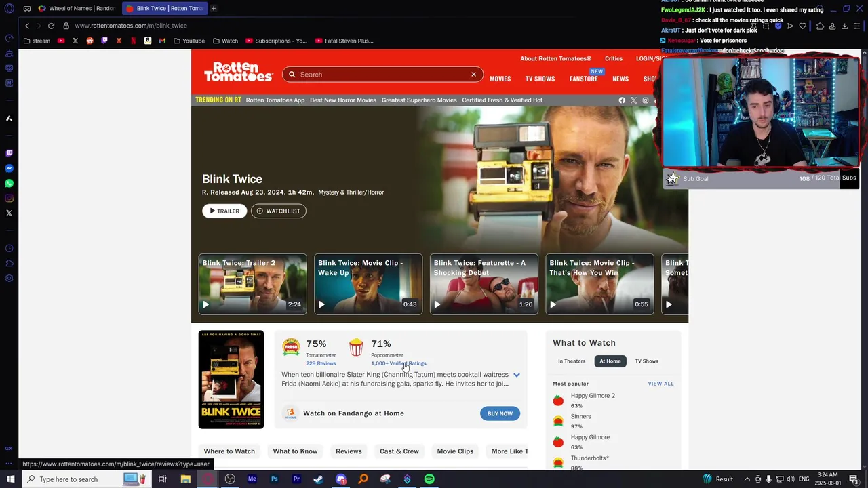The width and height of the screenshot is (868, 488).
Task: Open Discord from the taskbar
Action: pos(340,479)
